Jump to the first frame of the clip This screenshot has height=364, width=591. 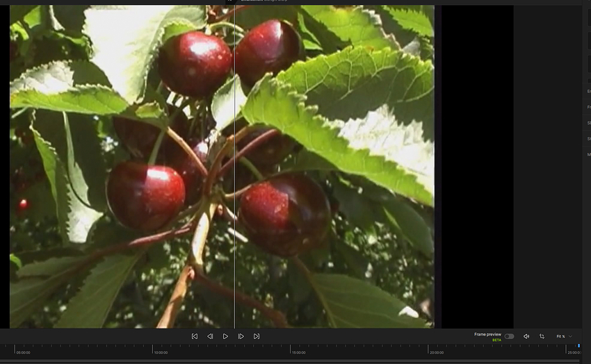click(x=195, y=336)
